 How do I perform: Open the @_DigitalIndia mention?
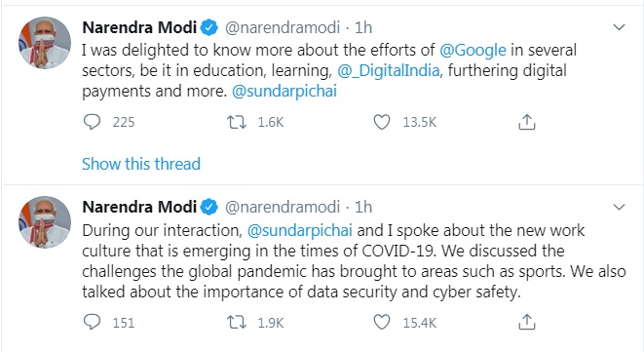[389, 71]
